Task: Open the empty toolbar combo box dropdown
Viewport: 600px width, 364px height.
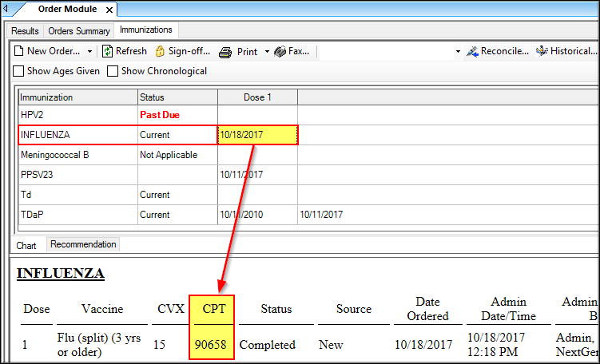Action: click(x=458, y=51)
